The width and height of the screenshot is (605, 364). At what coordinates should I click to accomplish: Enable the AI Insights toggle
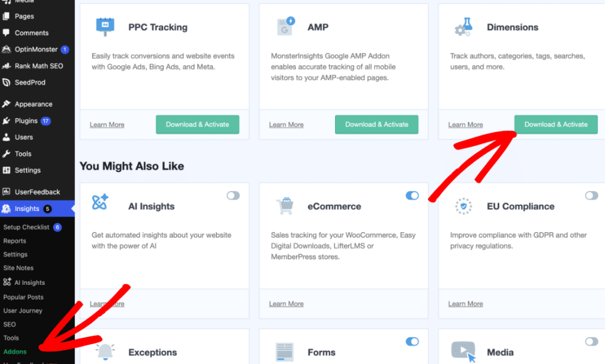click(x=233, y=196)
